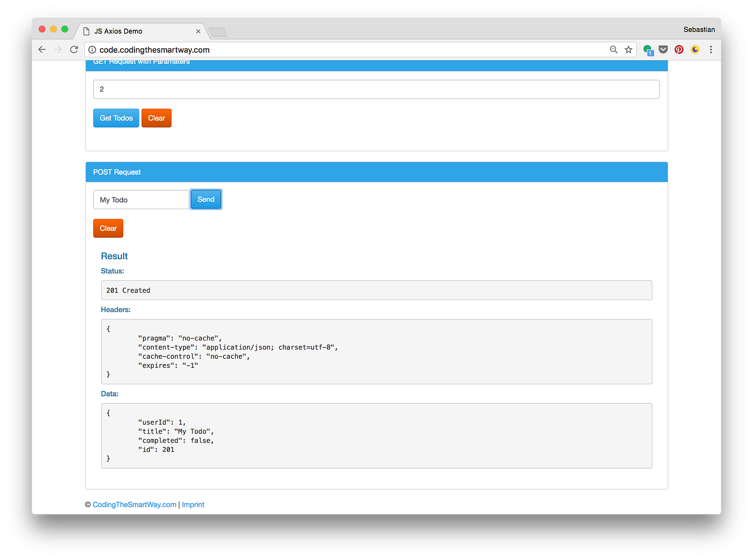Click the site info icon next to the URL
753x560 pixels.
coord(91,49)
